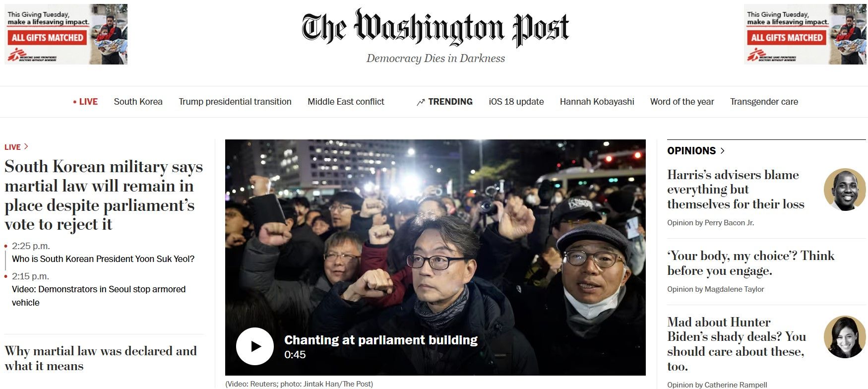Click the left Doctors Without Borders ad banner
The image size is (868, 389).
66,34
